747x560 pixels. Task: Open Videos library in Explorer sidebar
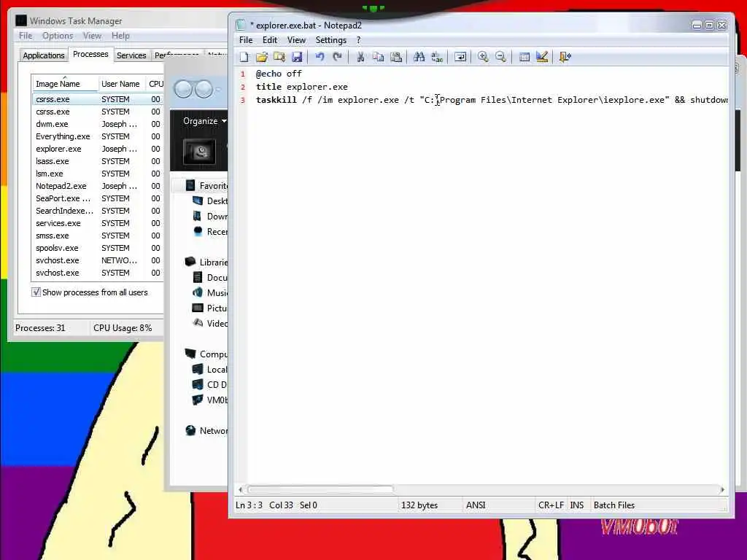coord(210,323)
